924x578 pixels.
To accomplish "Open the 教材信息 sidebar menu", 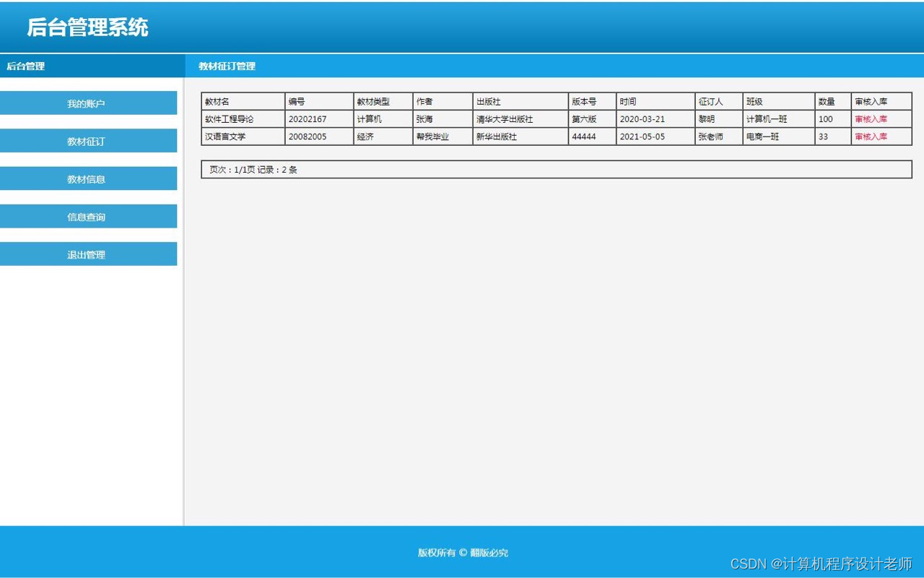I will click(x=88, y=178).
